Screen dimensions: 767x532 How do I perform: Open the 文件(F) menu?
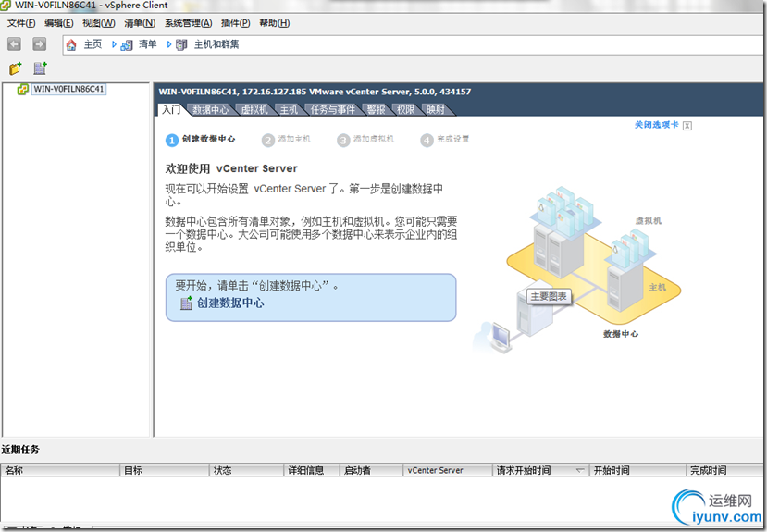[21, 23]
